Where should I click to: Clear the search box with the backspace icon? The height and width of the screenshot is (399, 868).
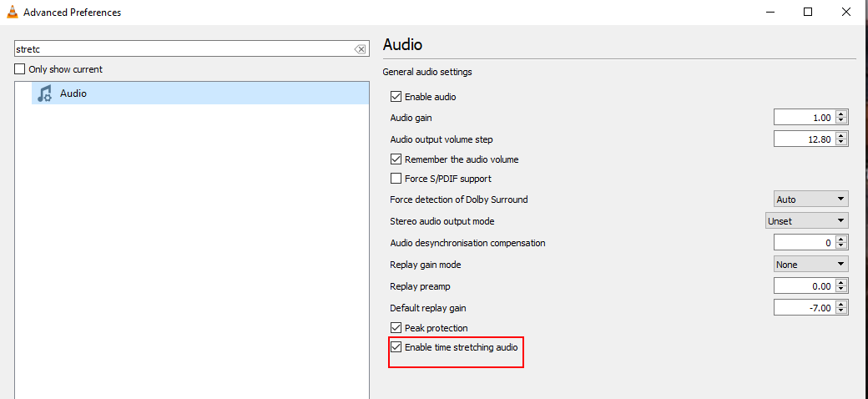[360, 49]
